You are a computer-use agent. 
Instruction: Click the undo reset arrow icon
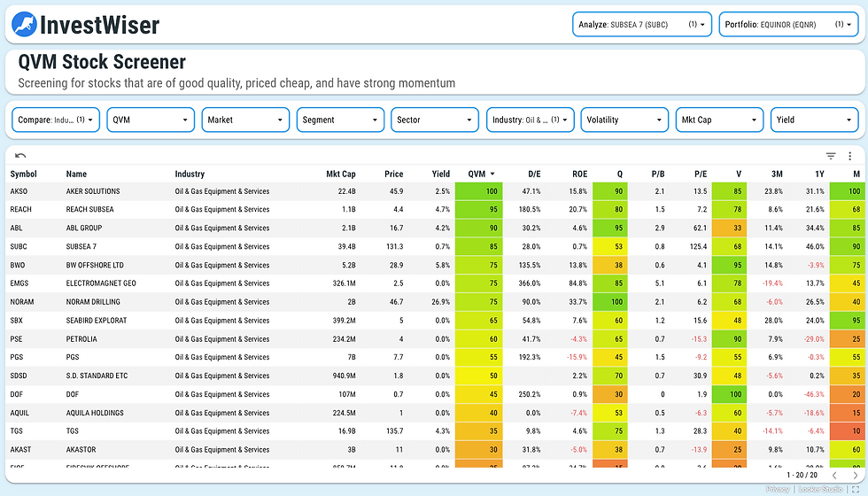point(20,156)
